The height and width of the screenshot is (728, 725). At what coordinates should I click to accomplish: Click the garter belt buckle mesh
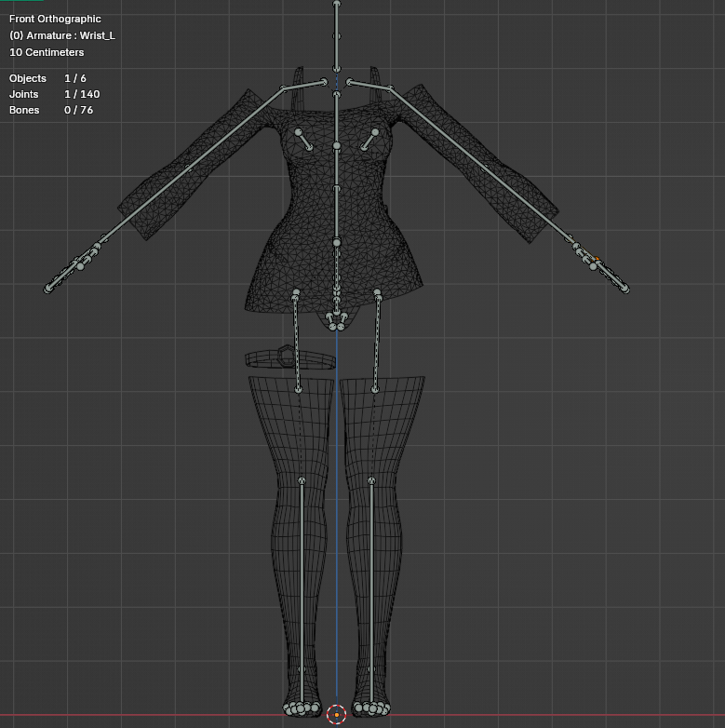coord(287,356)
